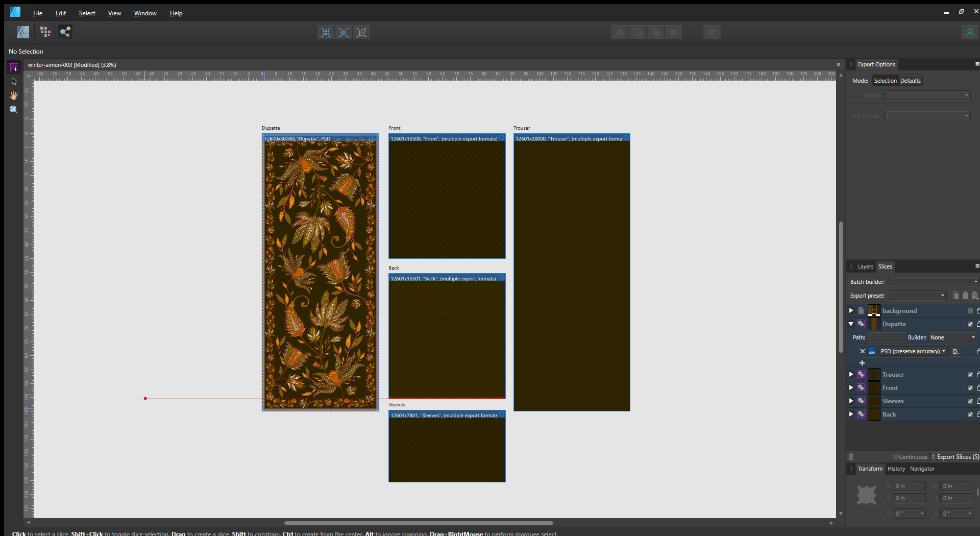The height and width of the screenshot is (536, 980).
Task: Select the Slice tool
Action: coord(14,67)
